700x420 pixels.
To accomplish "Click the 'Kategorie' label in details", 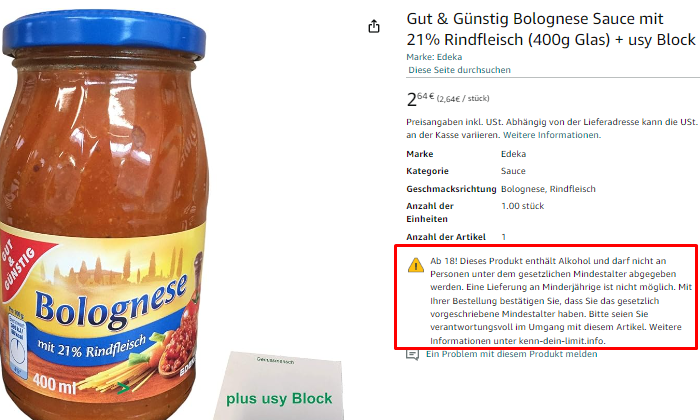I will click(427, 171).
